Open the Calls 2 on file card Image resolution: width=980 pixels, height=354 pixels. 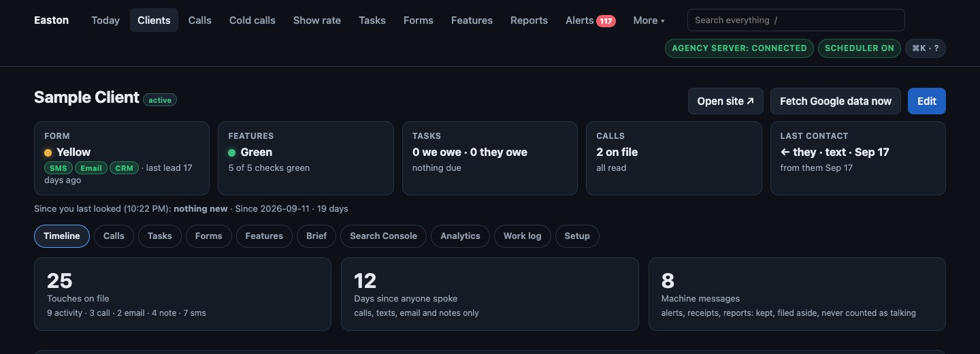pos(674,158)
